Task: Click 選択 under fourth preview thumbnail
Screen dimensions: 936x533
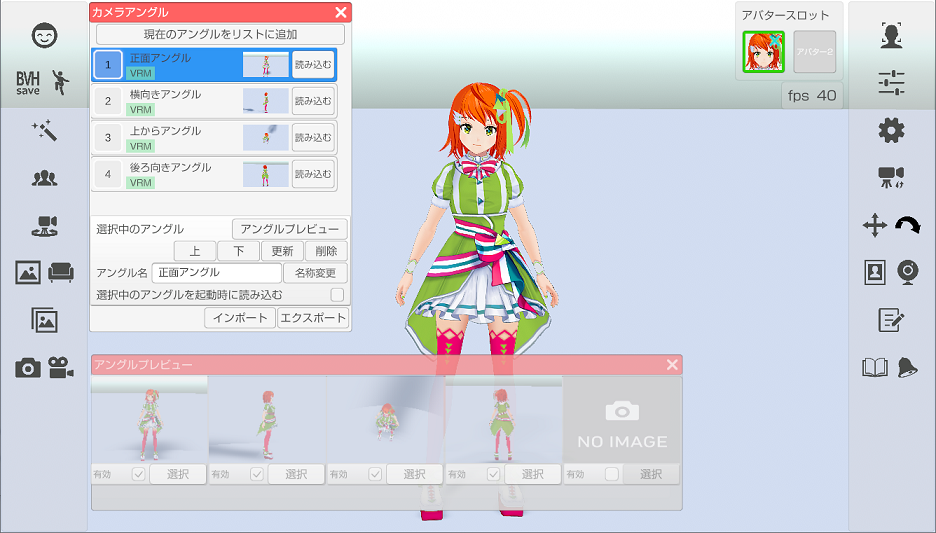Action: [x=532, y=474]
